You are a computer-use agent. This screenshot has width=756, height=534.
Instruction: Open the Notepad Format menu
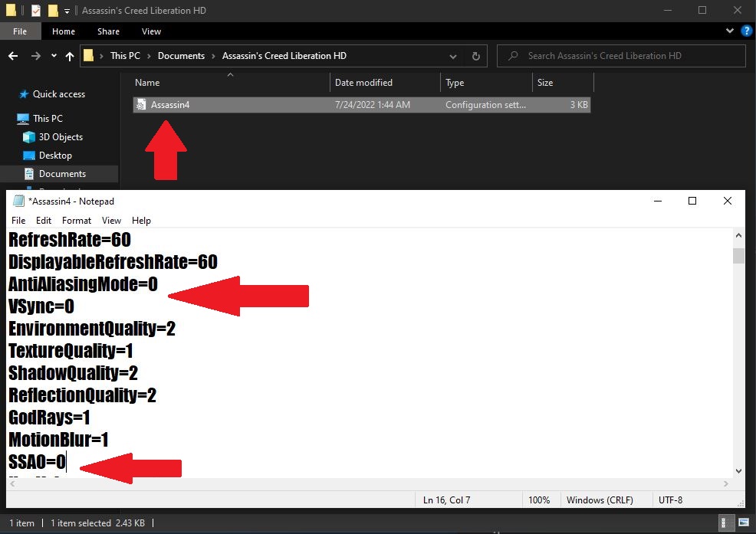77,220
